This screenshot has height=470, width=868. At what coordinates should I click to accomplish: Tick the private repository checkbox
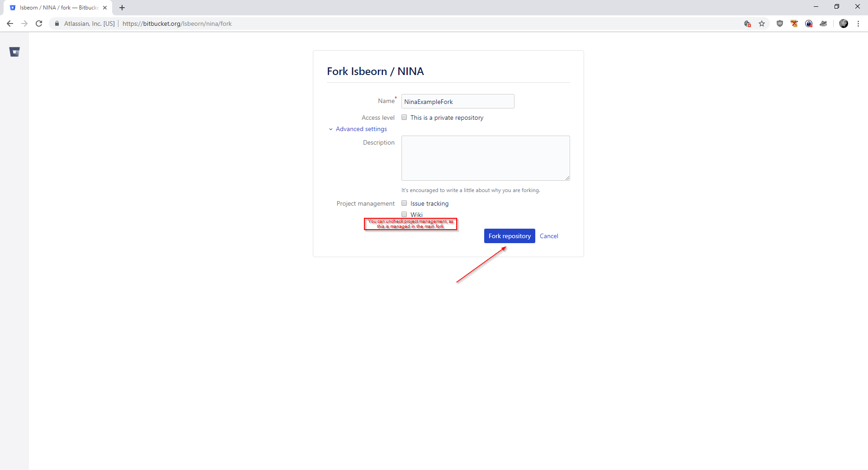pos(404,117)
